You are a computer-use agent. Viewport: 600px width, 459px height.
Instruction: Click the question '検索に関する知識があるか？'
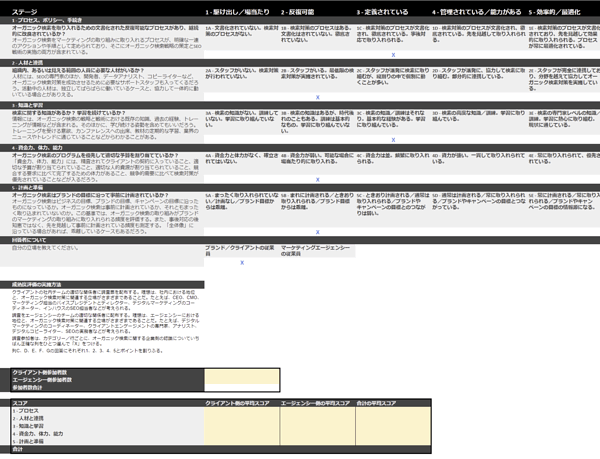click(x=68, y=113)
